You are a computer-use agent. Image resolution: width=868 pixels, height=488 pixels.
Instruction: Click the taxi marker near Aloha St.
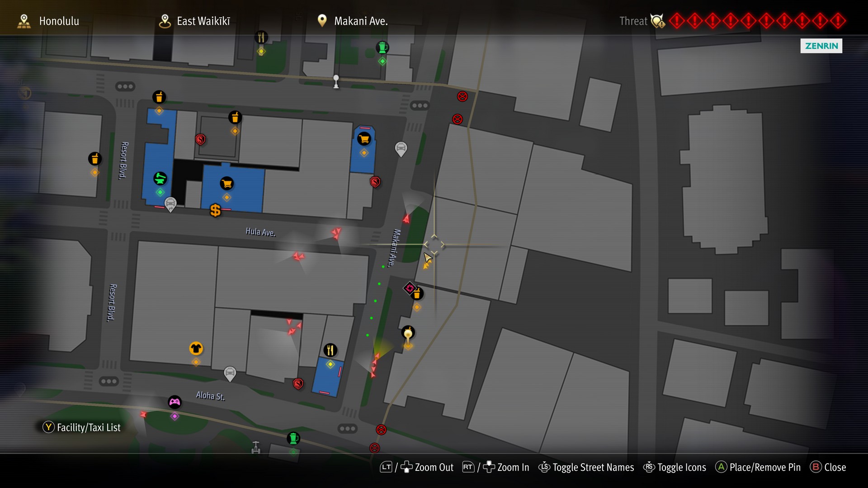pyautogui.click(x=230, y=374)
